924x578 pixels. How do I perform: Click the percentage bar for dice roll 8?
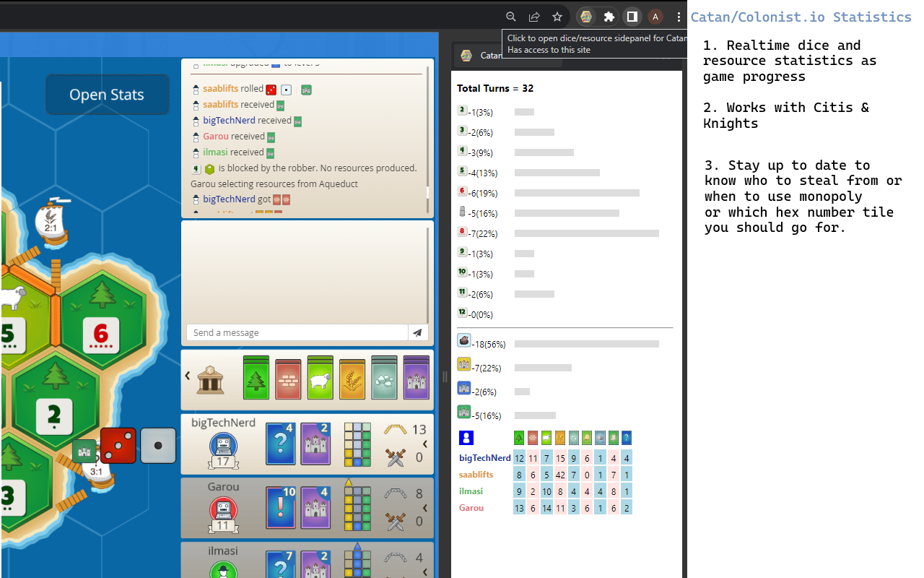587,233
